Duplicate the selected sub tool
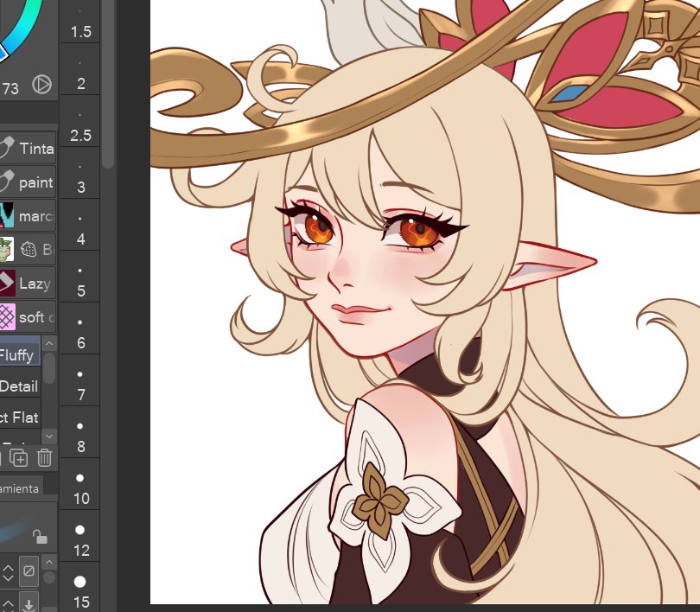Image resolution: width=700 pixels, height=612 pixels. (19, 458)
